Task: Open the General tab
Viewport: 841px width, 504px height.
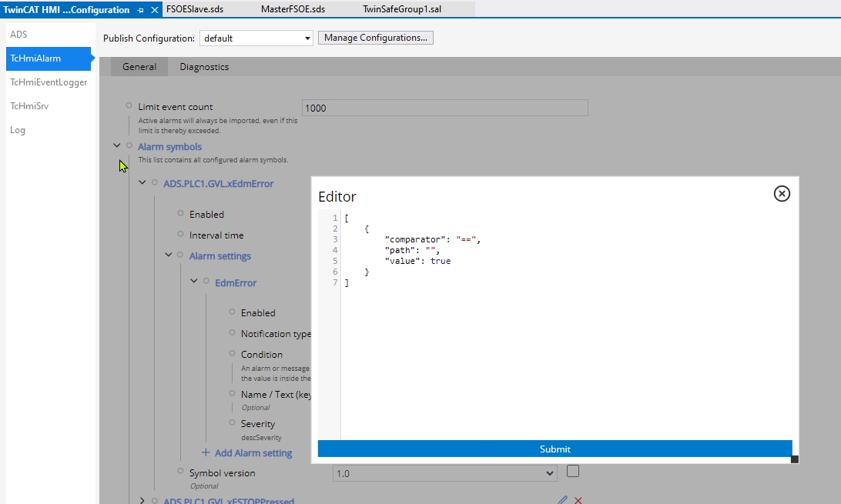Action: (139, 66)
